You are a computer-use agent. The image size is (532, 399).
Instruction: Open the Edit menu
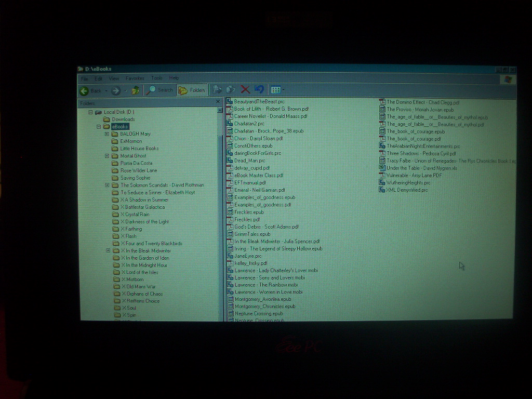[98, 79]
